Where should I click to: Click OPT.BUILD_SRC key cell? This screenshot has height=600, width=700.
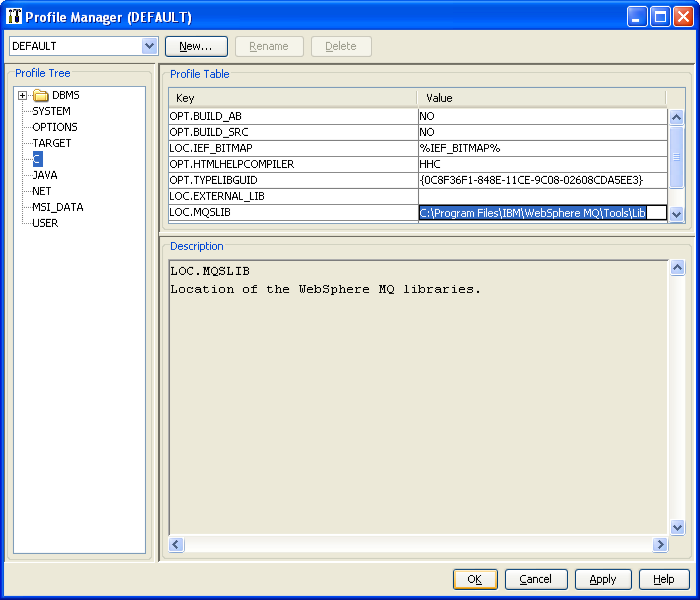[x=293, y=132]
